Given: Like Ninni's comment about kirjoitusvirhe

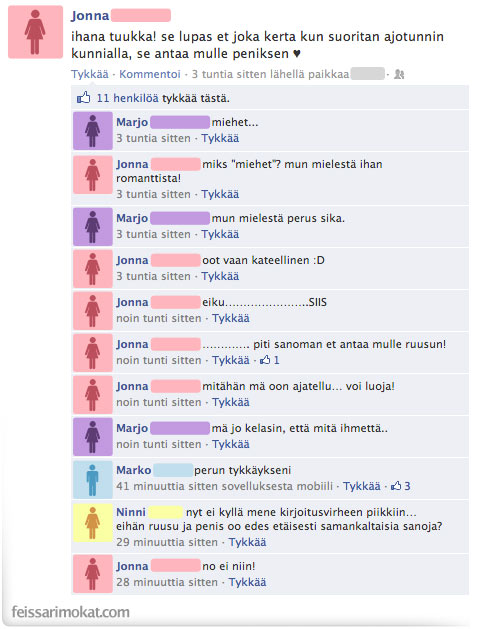Looking at the screenshot, I should tap(247, 542).
